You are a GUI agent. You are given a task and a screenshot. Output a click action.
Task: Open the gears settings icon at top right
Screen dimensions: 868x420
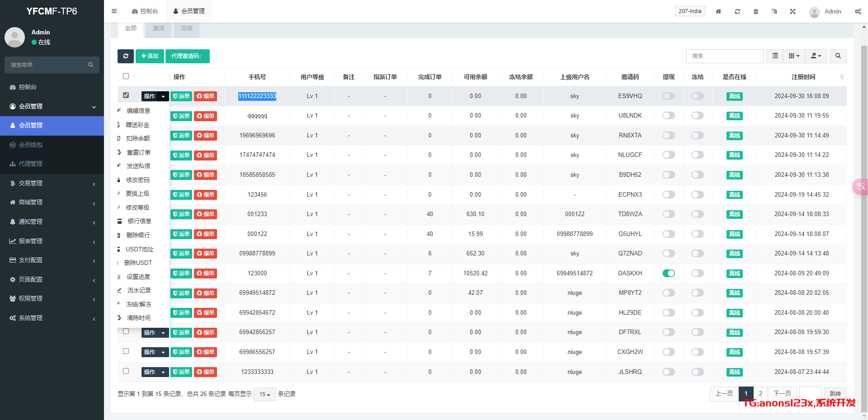pyautogui.click(x=858, y=11)
